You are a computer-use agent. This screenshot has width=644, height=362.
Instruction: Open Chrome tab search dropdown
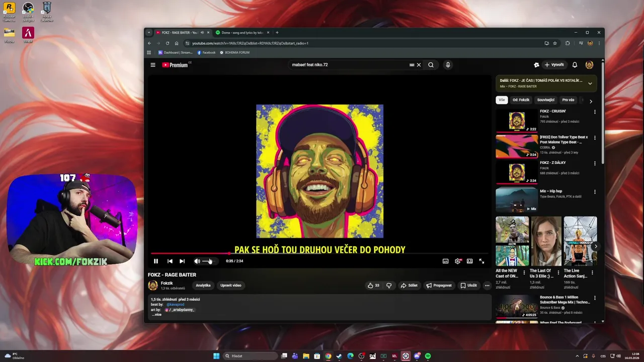click(149, 33)
